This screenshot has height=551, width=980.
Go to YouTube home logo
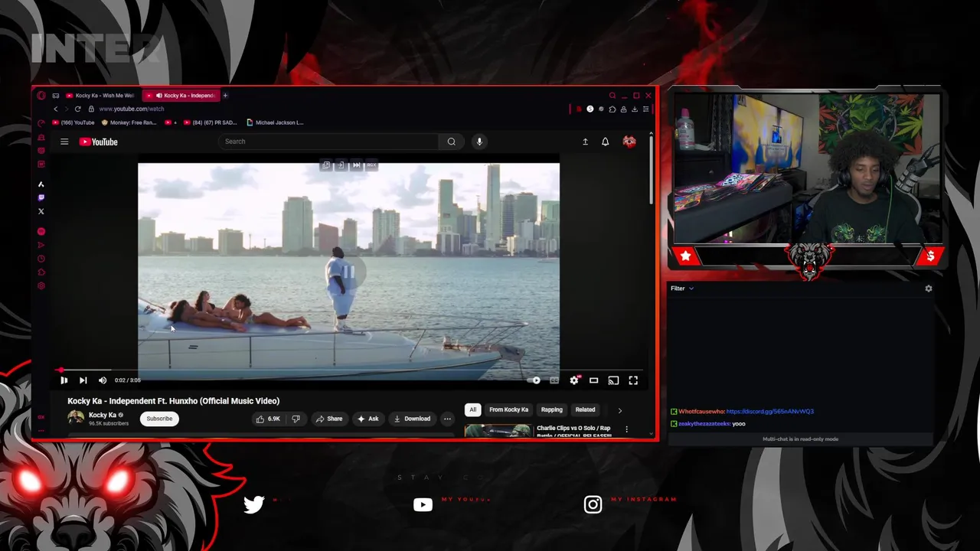pos(99,142)
